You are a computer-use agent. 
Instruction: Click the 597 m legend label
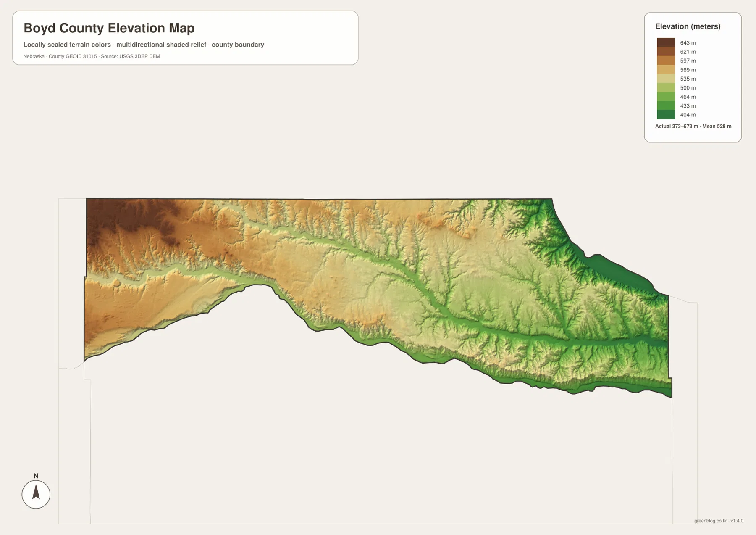tap(688, 61)
